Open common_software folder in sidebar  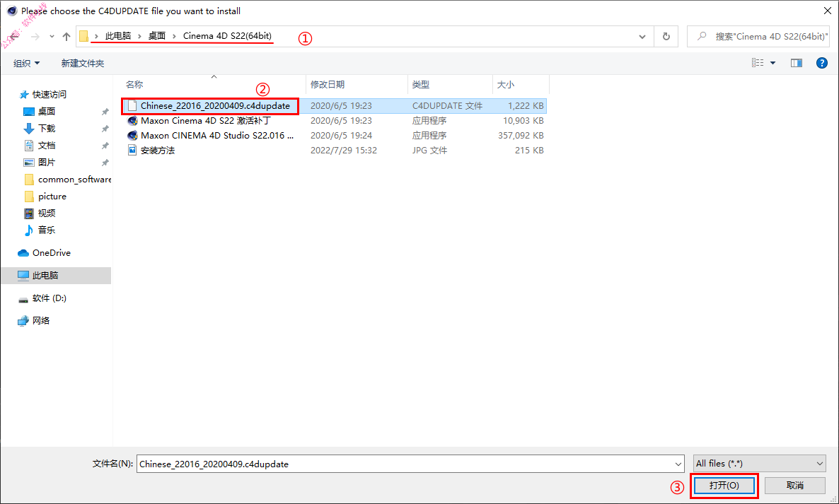(74, 180)
